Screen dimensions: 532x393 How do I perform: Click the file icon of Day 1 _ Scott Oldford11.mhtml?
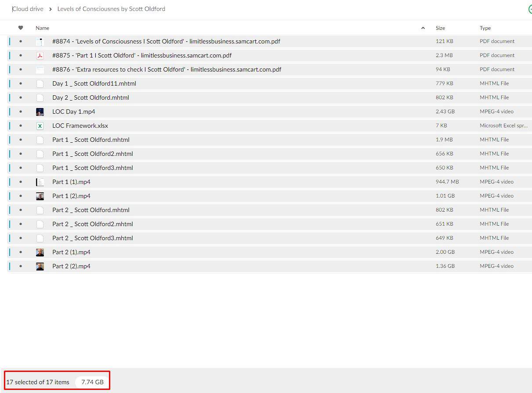click(x=40, y=84)
